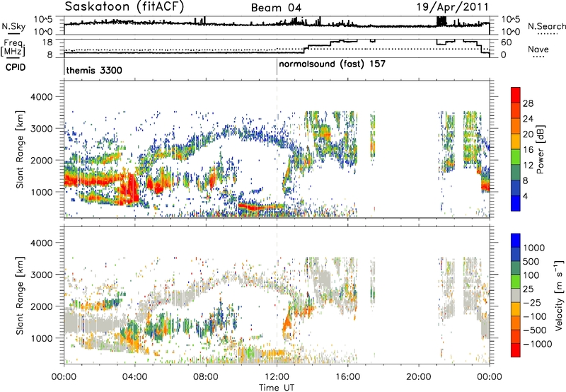This screenshot has height=392, width=566.
Task: Click the velocity panel's "Slant Range [km]" label
Action: tap(20, 295)
